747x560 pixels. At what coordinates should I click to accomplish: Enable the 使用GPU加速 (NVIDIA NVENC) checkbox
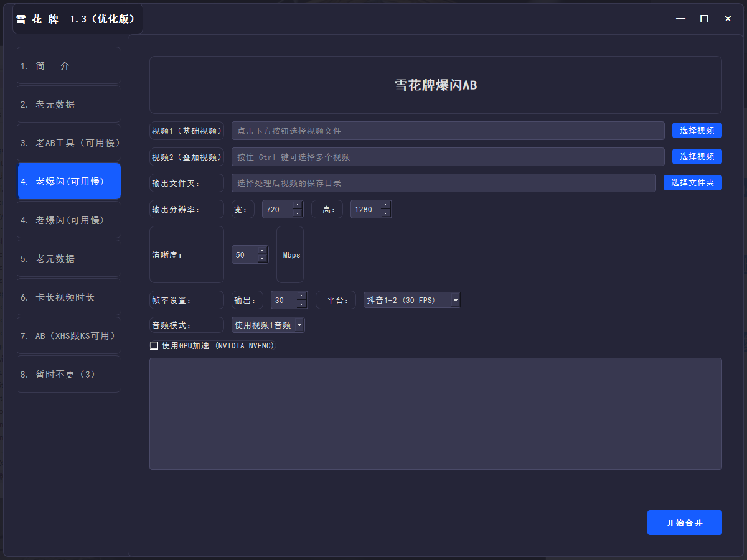click(154, 345)
